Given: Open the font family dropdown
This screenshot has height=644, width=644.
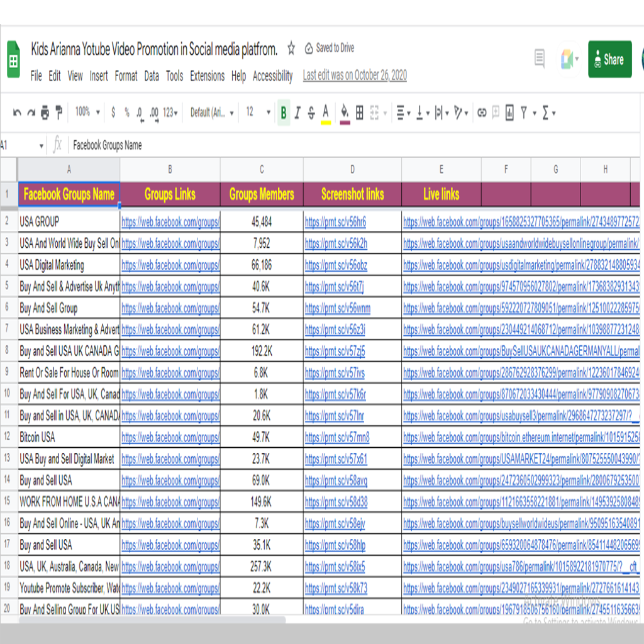Looking at the screenshot, I should pyautogui.click(x=212, y=112).
